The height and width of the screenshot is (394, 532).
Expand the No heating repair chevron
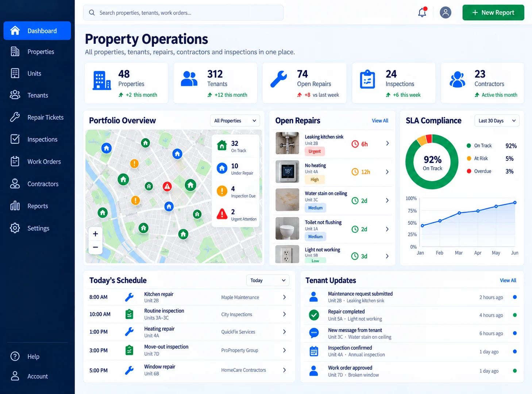(x=388, y=172)
